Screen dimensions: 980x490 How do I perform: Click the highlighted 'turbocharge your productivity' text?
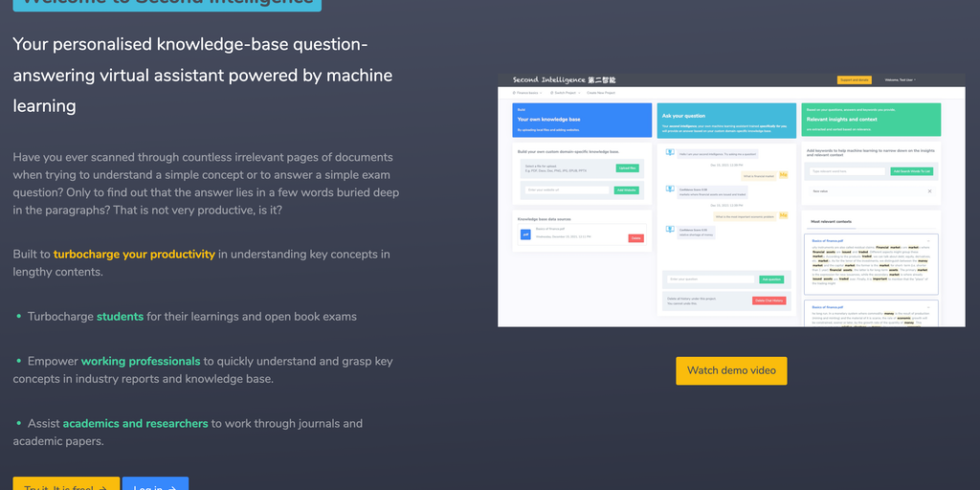coord(134,255)
